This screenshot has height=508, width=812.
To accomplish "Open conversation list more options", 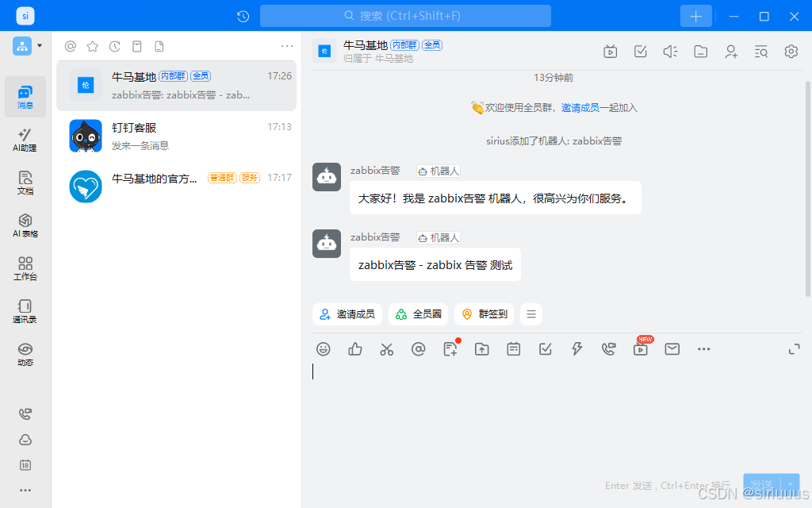I will click(287, 46).
